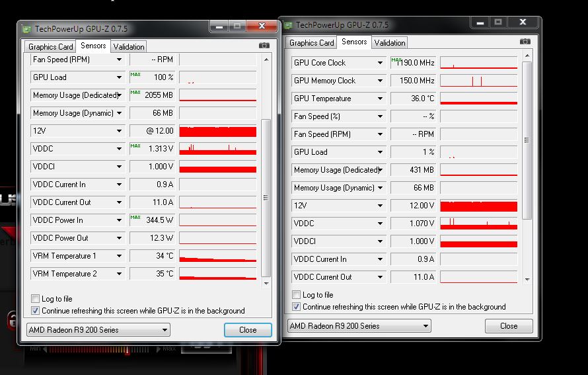The height and width of the screenshot is (375, 588).
Task: Click scroll up arrow in left window sensor list
Action: [266, 60]
